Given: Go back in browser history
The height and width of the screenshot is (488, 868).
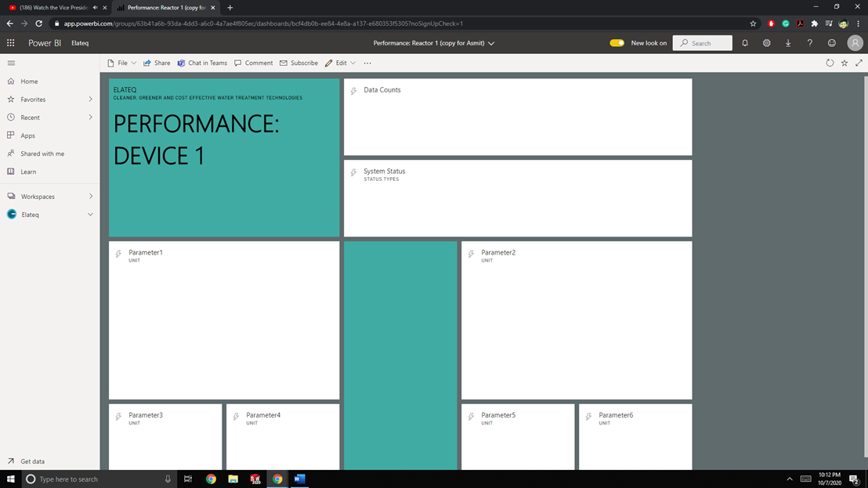Looking at the screenshot, I should (x=9, y=23).
